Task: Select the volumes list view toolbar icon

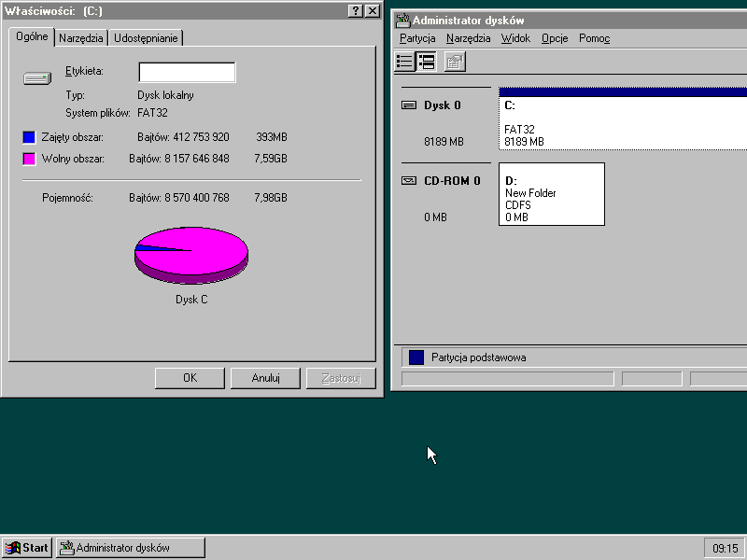Action: [x=404, y=62]
